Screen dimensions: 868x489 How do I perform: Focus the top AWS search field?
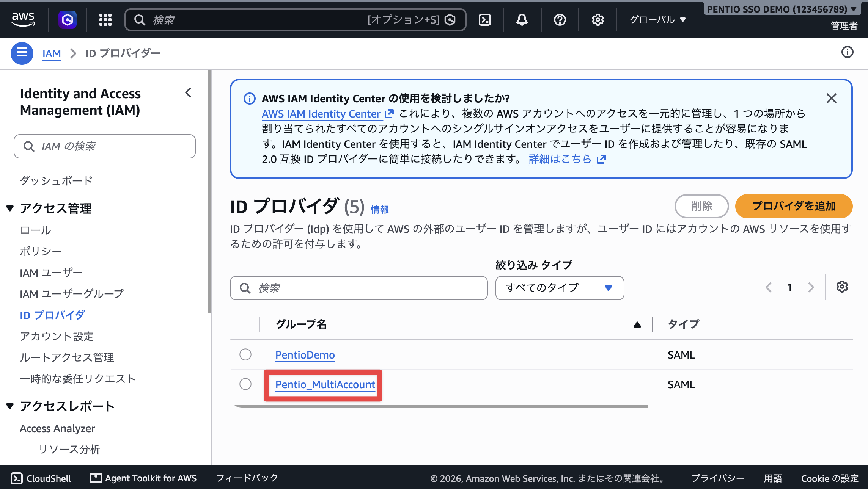tap(295, 20)
